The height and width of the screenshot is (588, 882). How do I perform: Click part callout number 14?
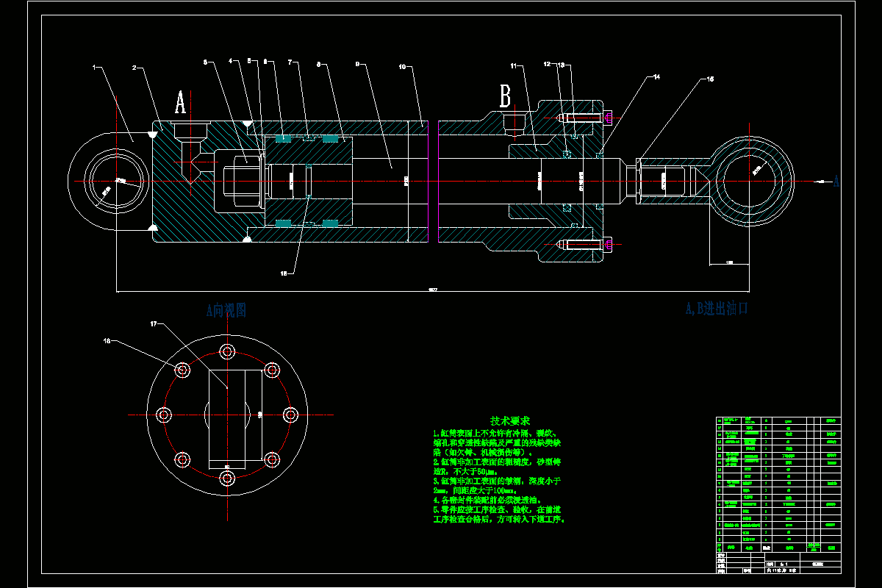[656, 76]
